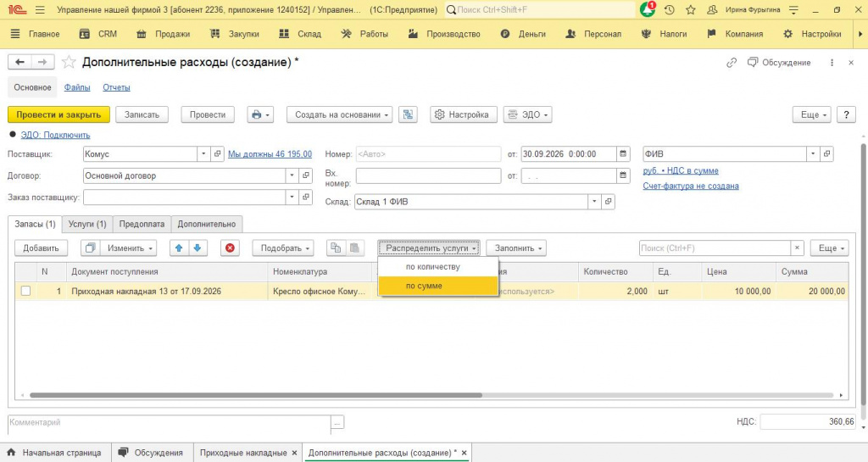
Task: Open the notifications bell icon
Action: coord(647,9)
